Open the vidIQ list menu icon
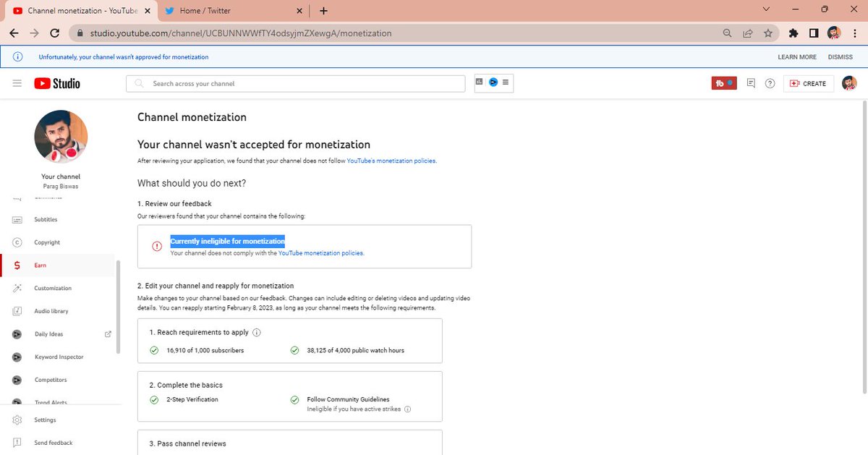The width and height of the screenshot is (868, 455). (506, 82)
